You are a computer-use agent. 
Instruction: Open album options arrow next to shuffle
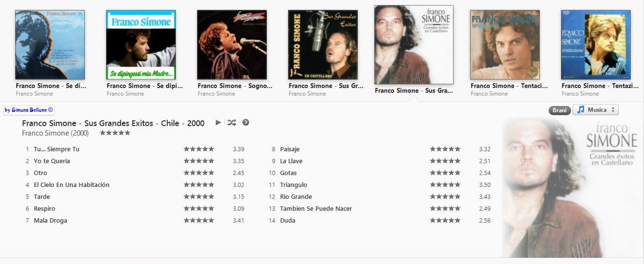click(246, 123)
